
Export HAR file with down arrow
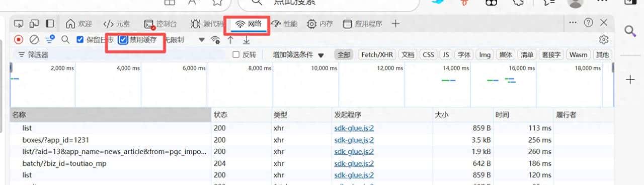tap(246, 40)
